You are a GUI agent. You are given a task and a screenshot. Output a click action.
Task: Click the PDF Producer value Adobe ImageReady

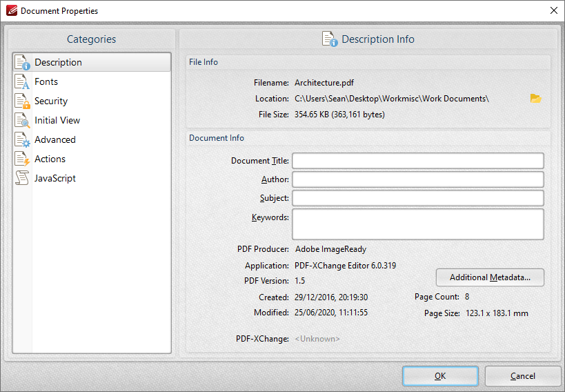point(330,249)
